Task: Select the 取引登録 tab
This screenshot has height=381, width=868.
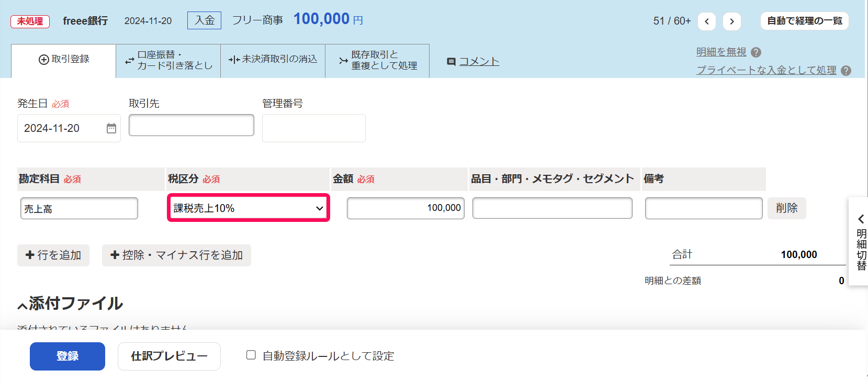Action: tap(63, 60)
